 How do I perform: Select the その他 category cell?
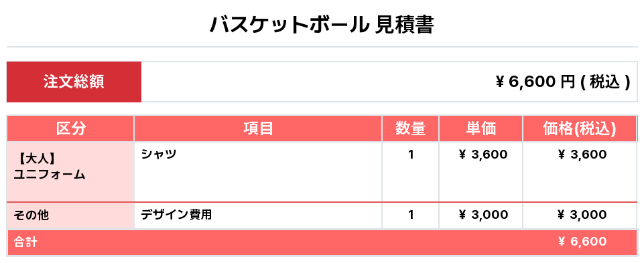coord(70,215)
